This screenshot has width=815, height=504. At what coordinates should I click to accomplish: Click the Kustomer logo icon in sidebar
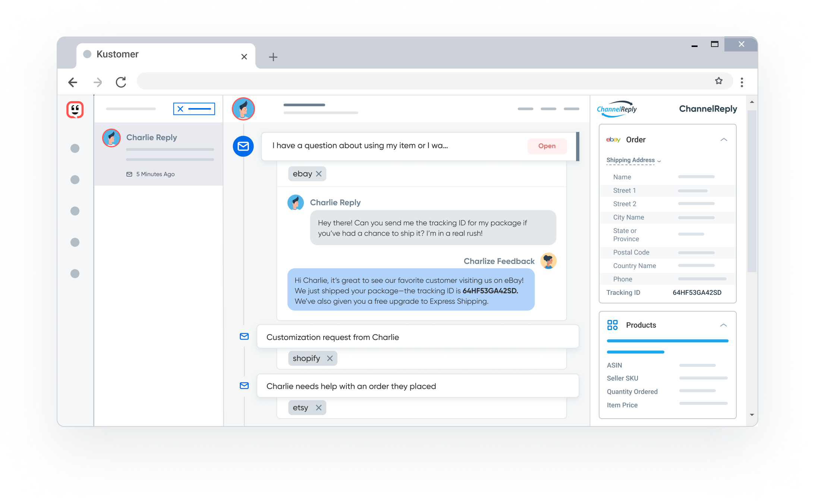[x=75, y=110]
